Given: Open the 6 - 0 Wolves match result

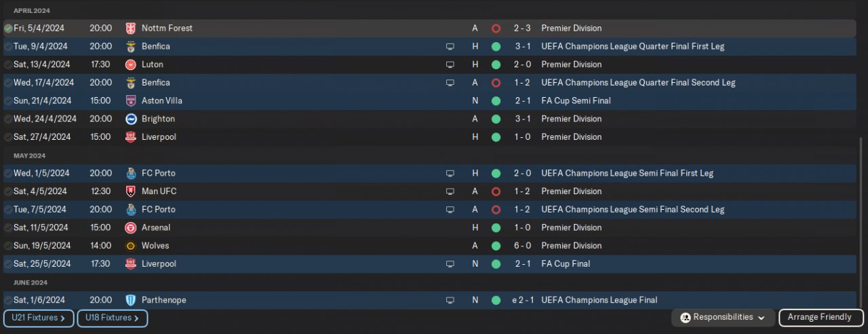Looking at the screenshot, I should [x=521, y=246].
